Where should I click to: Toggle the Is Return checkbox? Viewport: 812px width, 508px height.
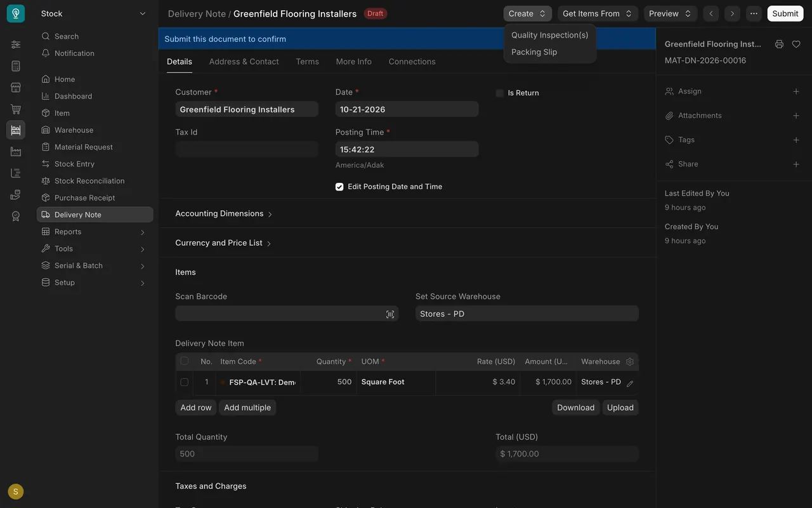(x=500, y=93)
